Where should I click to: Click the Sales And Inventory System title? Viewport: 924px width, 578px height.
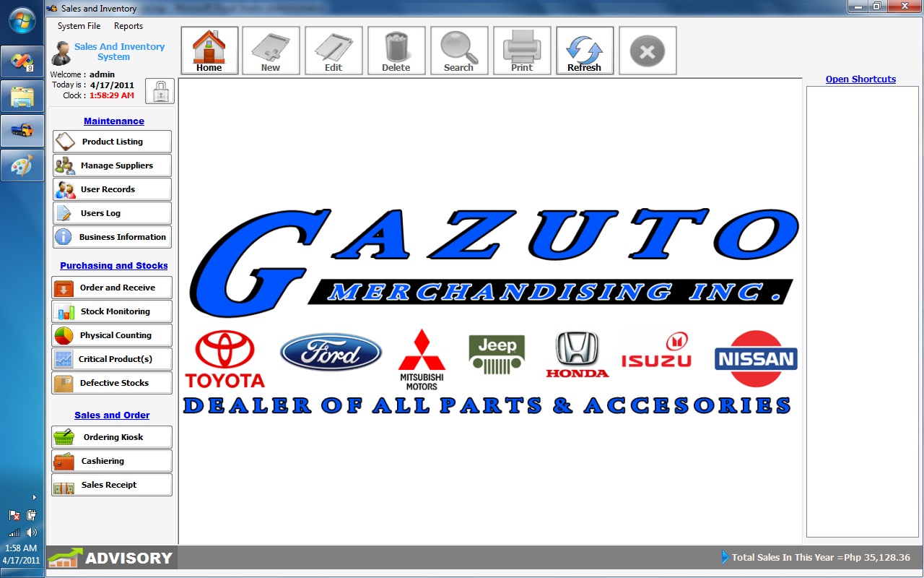point(119,51)
